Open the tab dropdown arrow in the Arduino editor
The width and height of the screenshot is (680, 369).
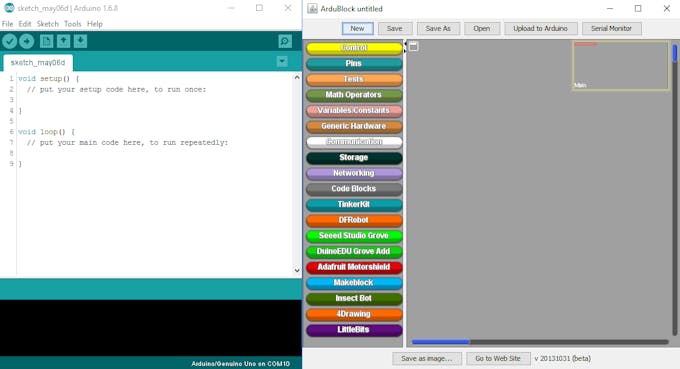pos(282,61)
